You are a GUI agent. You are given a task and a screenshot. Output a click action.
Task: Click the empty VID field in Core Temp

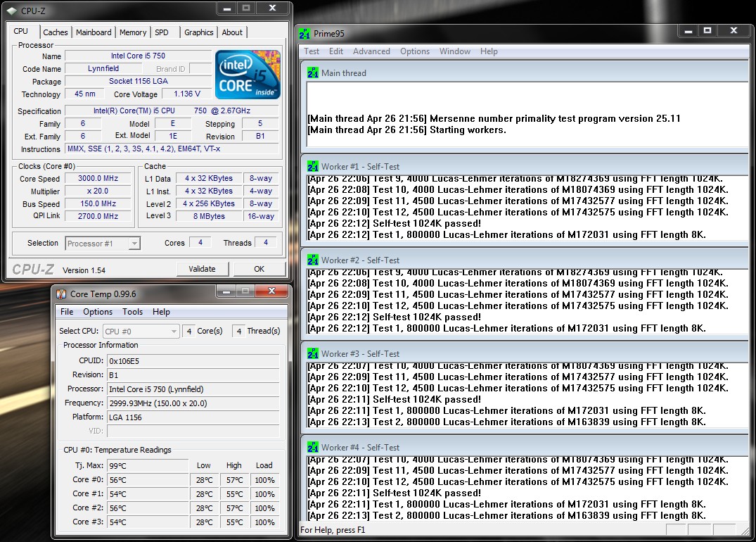[193, 431]
